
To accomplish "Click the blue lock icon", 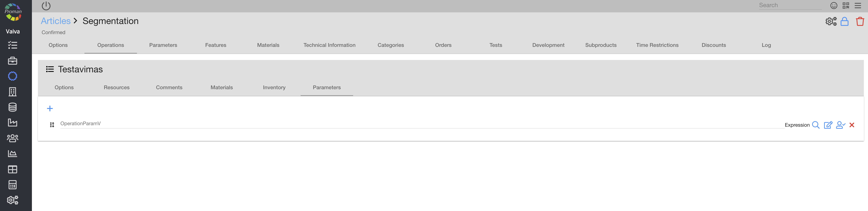I will [844, 22].
